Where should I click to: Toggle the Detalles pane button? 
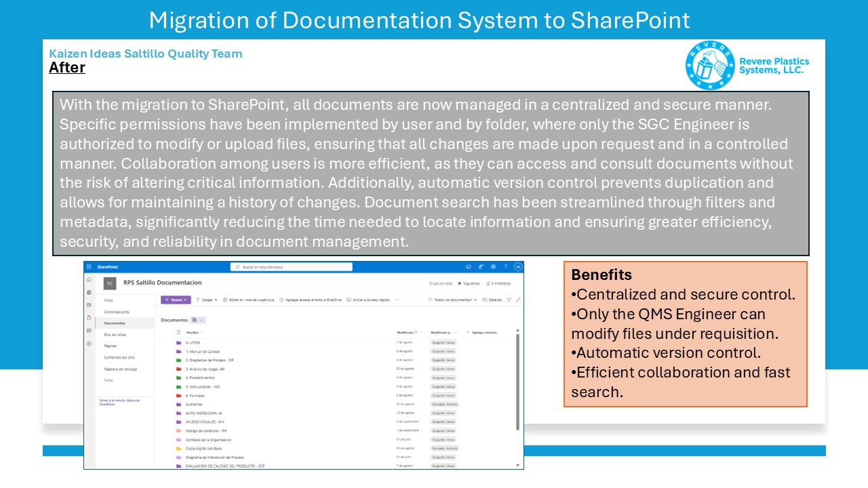pos(492,300)
